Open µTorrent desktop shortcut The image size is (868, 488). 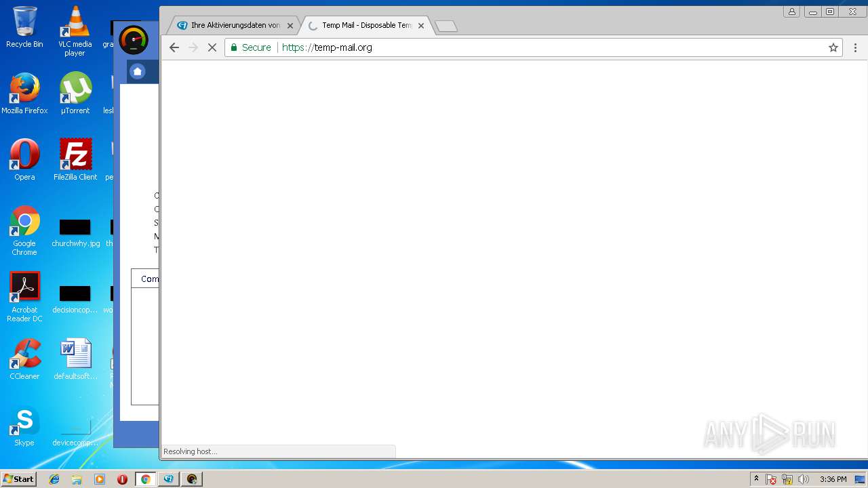click(75, 93)
